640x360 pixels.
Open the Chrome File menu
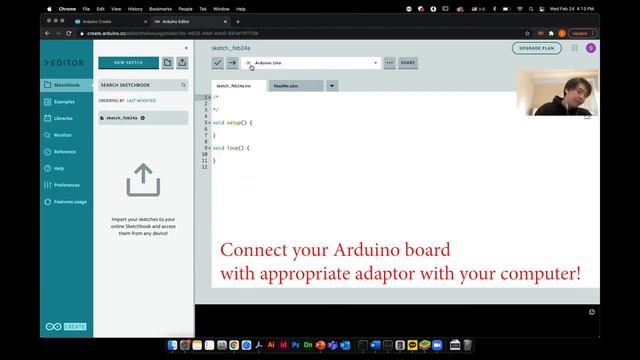[86, 9]
